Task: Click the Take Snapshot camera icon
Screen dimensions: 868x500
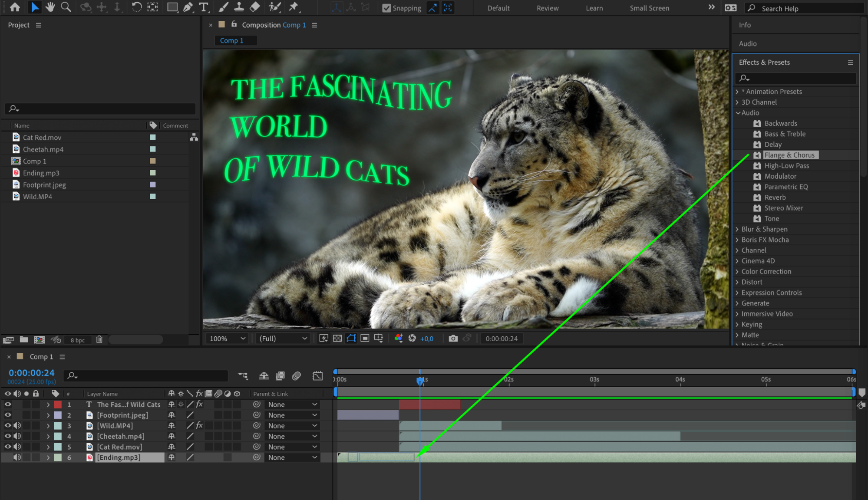Action: (x=453, y=339)
